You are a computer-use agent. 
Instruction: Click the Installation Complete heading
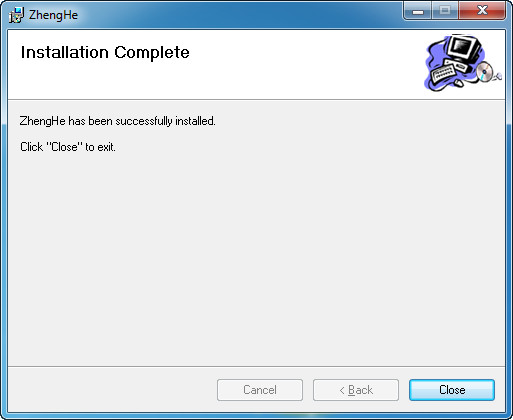click(x=105, y=52)
